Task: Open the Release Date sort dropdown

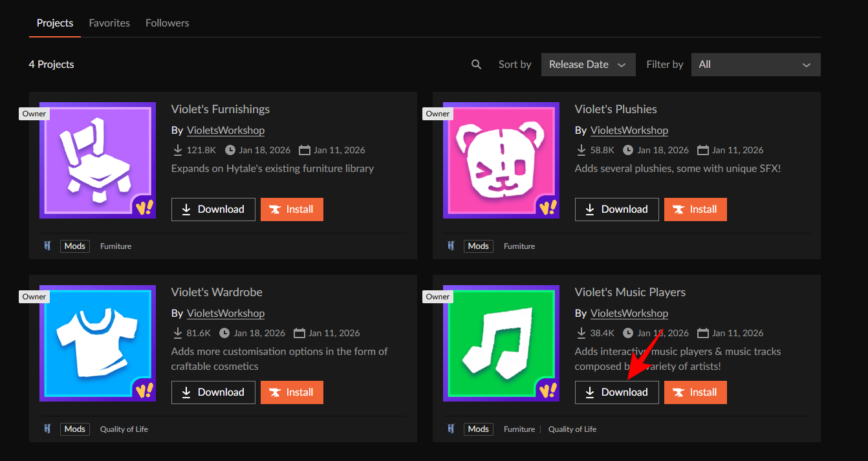Action: tap(588, 65)
